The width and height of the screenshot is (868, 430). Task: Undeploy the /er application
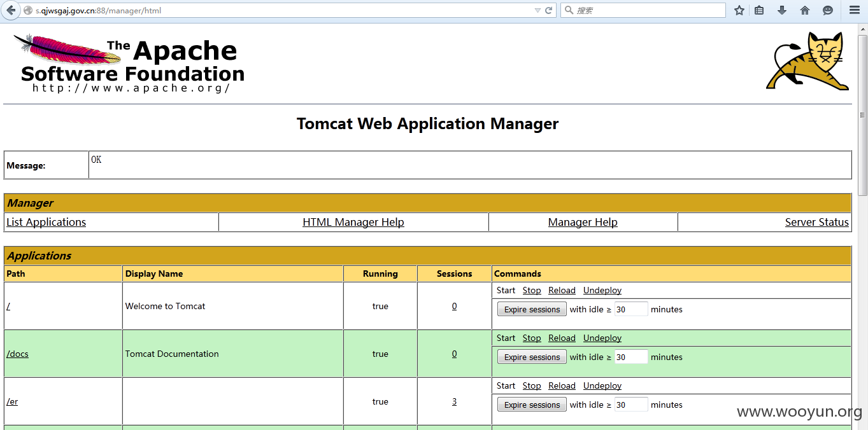tap(602, 385)
